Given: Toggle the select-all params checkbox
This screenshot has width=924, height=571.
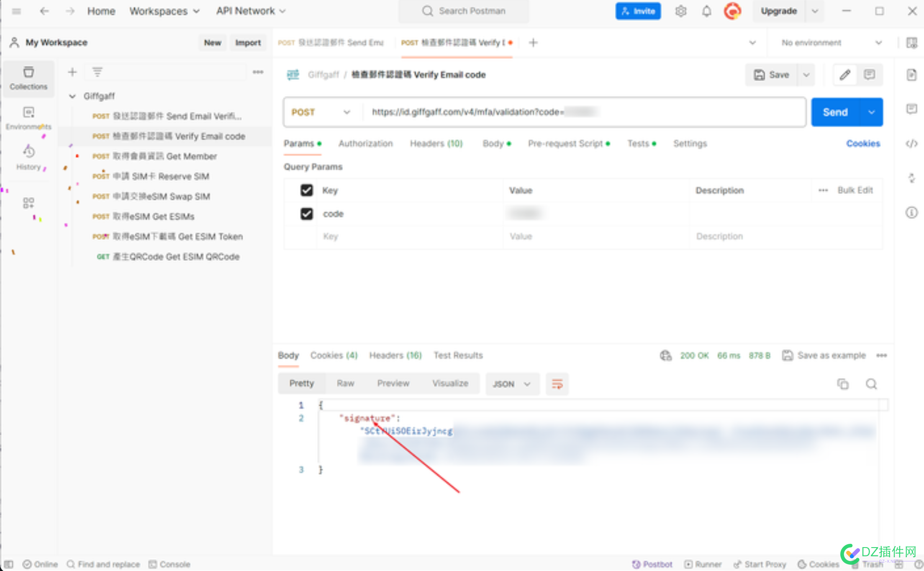Looking at the screenshot, I should (x=307, y=190).
